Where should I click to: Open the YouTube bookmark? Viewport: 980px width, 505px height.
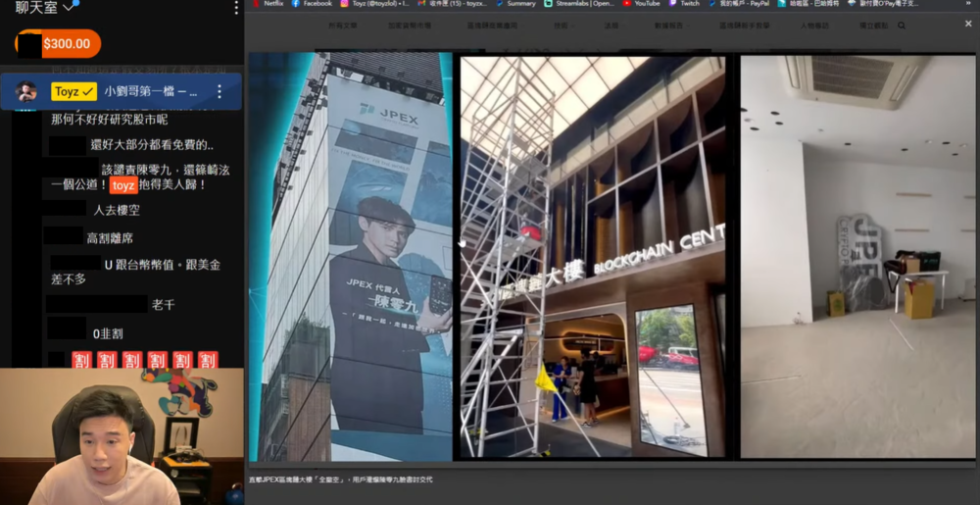pos(642,4)
